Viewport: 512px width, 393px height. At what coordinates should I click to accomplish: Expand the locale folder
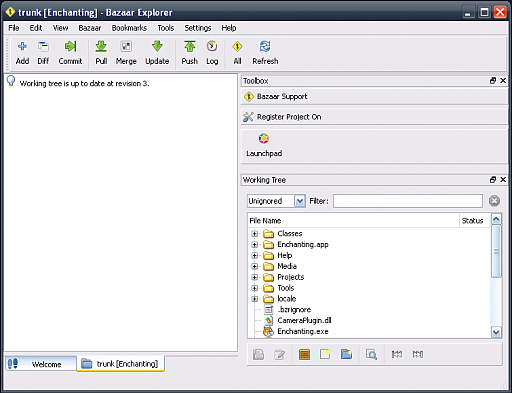click(255, 299)
